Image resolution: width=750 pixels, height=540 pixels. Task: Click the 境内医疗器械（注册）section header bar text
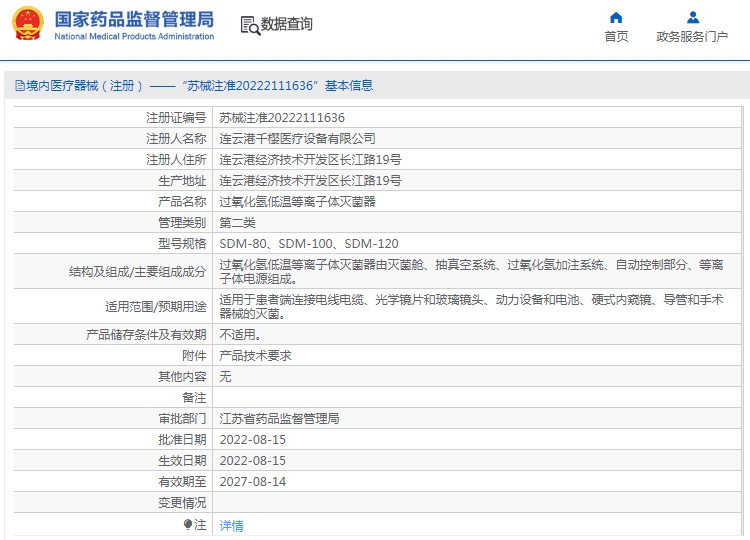[195, 86]
